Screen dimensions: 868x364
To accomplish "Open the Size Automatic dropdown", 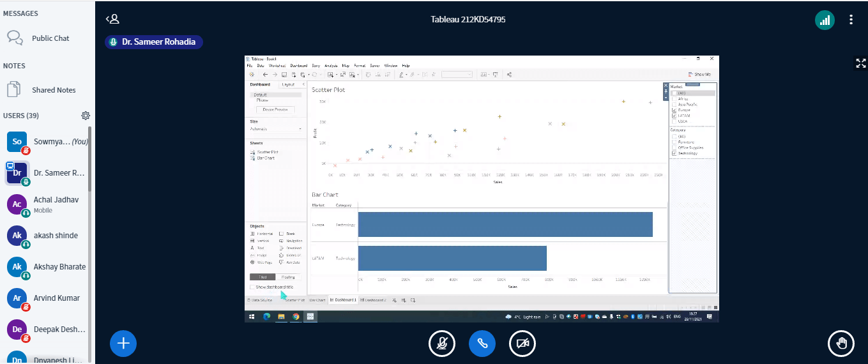I will 275,129.
